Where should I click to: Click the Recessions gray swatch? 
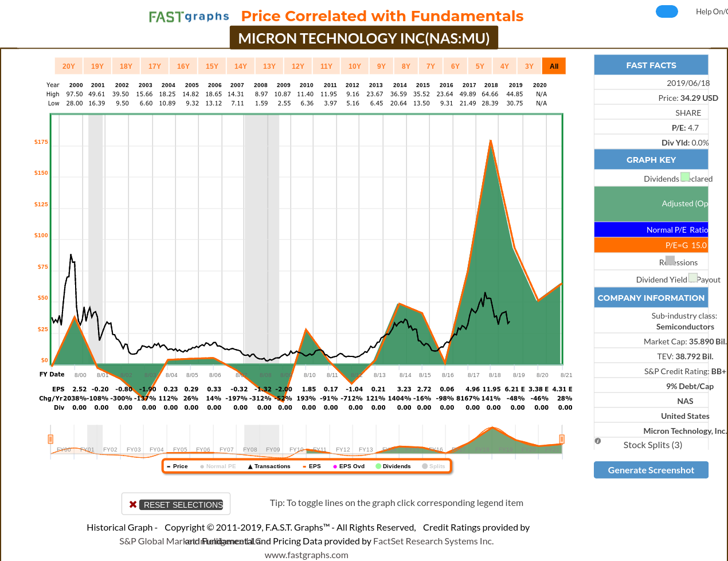click(x=670, y=260)
